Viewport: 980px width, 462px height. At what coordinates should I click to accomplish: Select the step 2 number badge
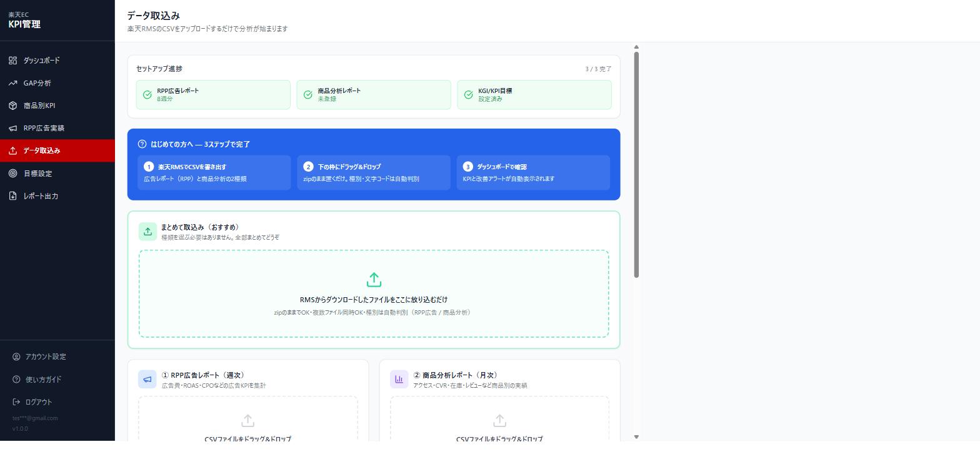pyautogui.click(x=308, y=167)
